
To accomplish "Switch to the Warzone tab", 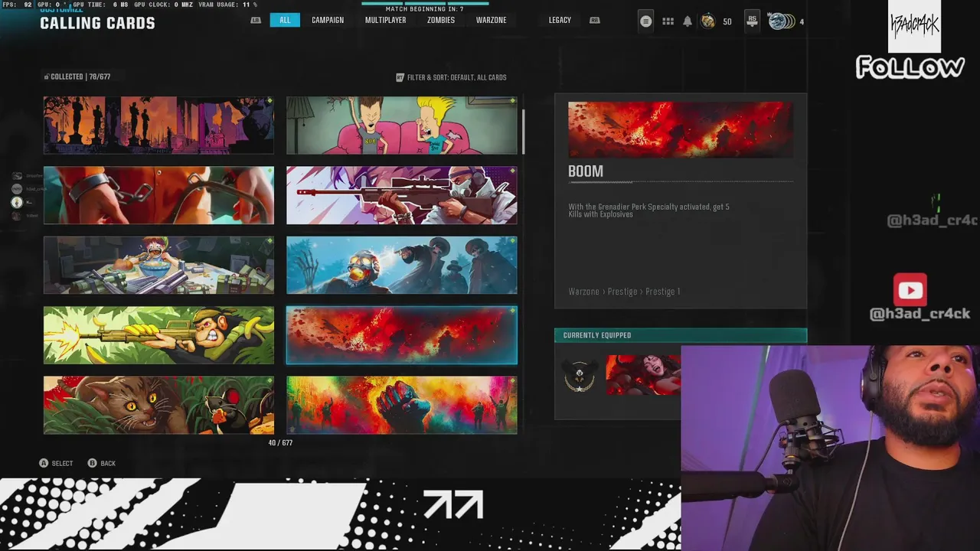I will coord(491,20).
